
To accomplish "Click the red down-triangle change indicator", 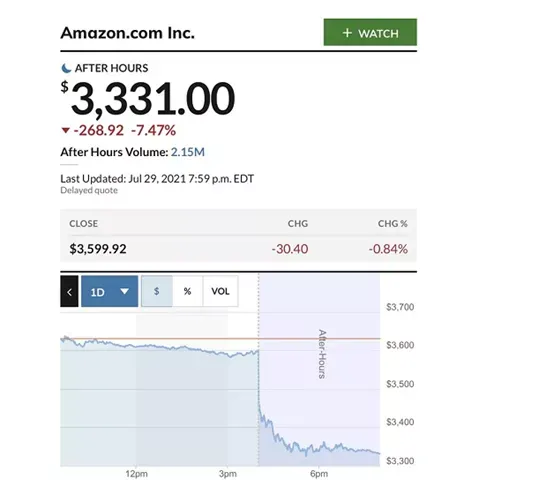I will [65, 130].
